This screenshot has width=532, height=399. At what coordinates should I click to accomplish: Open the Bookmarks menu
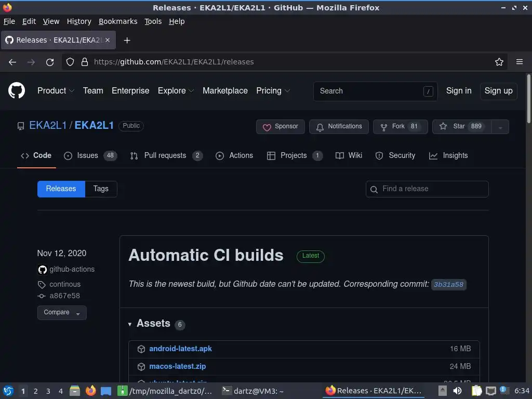click(x=118, y=21)
